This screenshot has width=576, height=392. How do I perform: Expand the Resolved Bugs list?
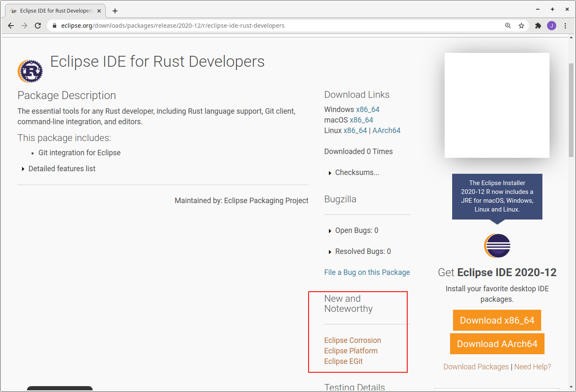[x=363, y=251]
